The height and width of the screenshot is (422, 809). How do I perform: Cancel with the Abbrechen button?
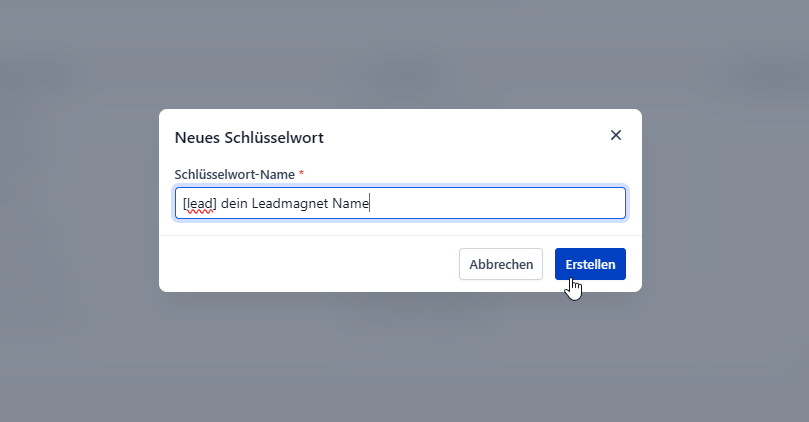coord(500,264)
